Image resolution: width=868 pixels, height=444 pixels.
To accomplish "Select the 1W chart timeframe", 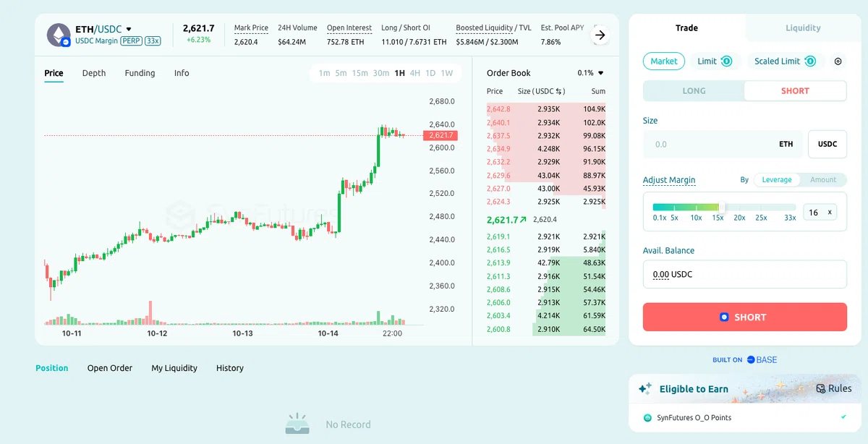I will (447, 73).
